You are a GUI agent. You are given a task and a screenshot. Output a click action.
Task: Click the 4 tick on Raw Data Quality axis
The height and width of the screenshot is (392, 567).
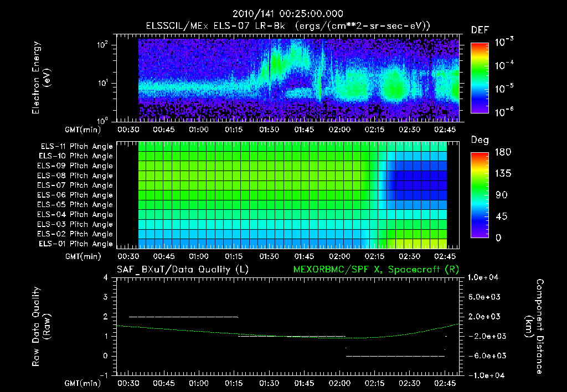(x=106, y=278)
